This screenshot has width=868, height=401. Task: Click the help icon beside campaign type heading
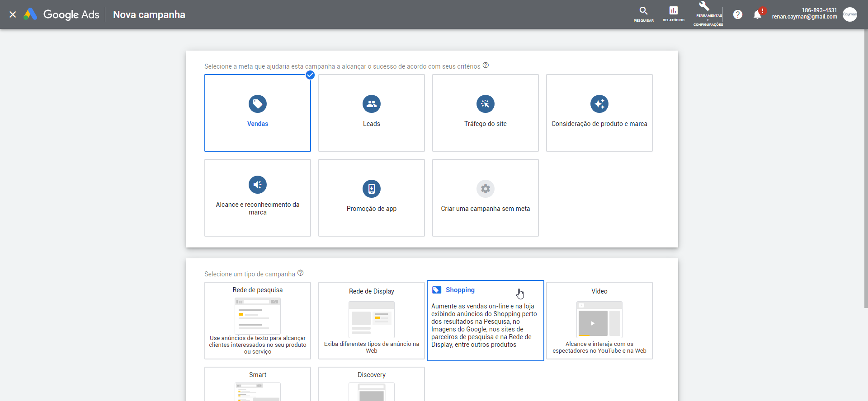[301, 273]
